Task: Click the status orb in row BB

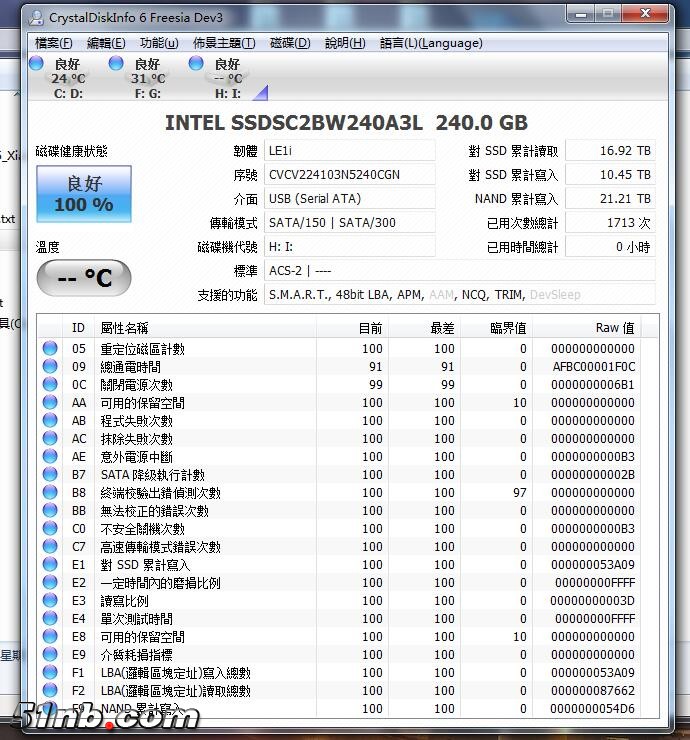Action: [50, 510]
